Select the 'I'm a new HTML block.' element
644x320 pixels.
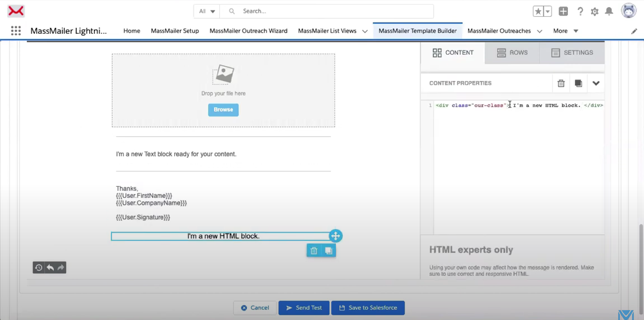point(223,236)
